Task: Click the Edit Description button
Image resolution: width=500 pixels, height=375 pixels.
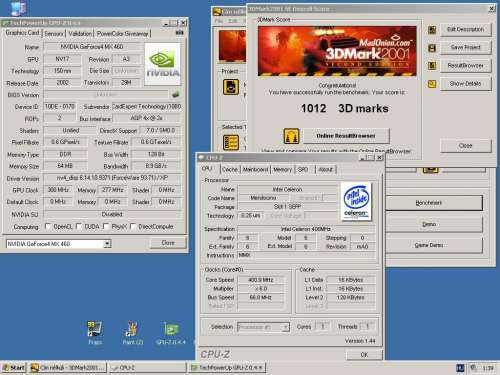Action: [465, 29]
